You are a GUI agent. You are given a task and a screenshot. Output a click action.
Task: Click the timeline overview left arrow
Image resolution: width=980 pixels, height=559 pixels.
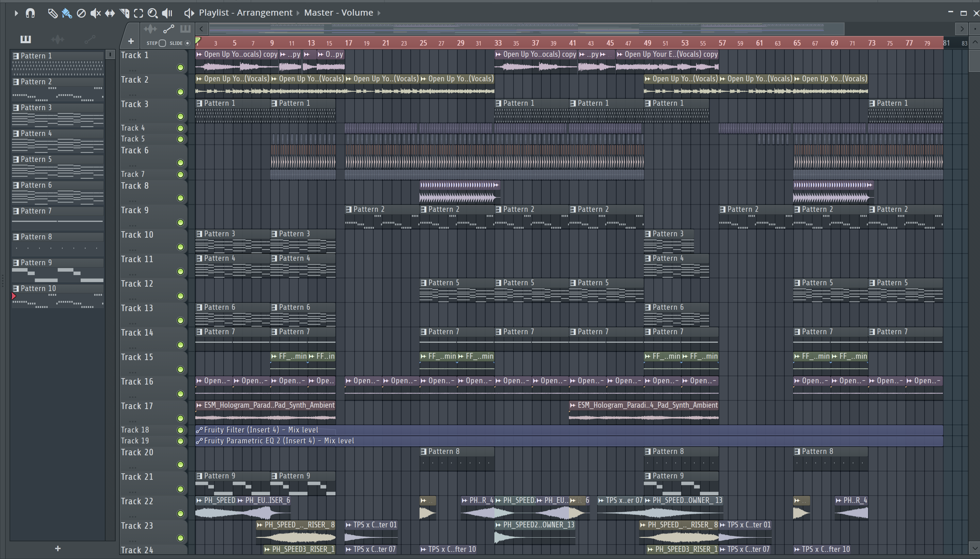coord(201,29)
